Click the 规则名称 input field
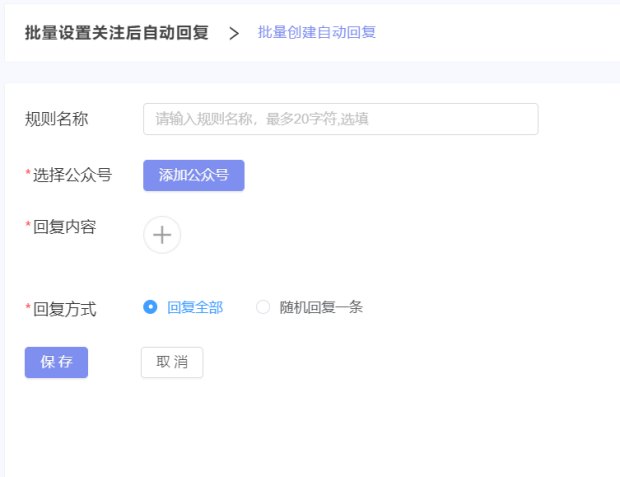This screenshot has width=620, height=477. pyautogui.click(x=340, y=119)
